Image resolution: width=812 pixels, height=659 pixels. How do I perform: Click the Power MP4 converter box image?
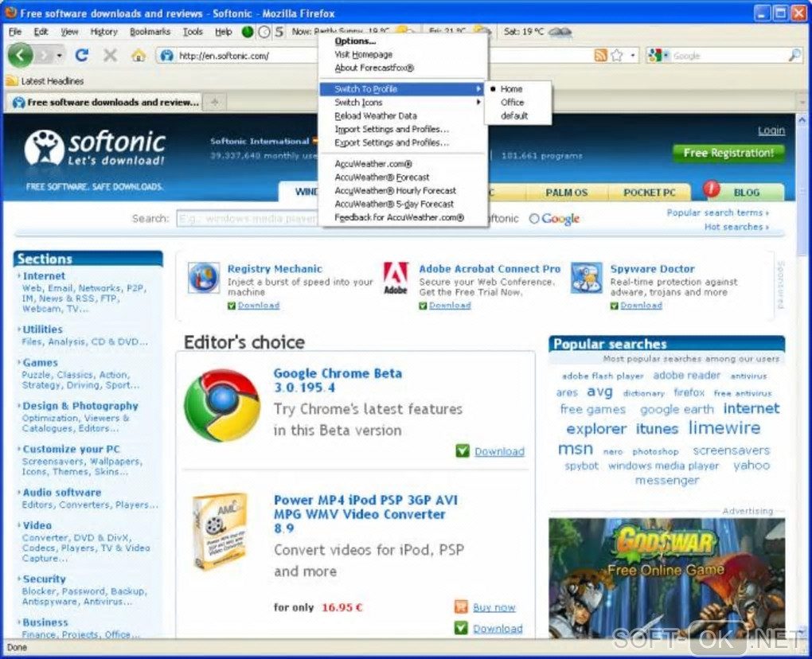click(x=220, y=531)
